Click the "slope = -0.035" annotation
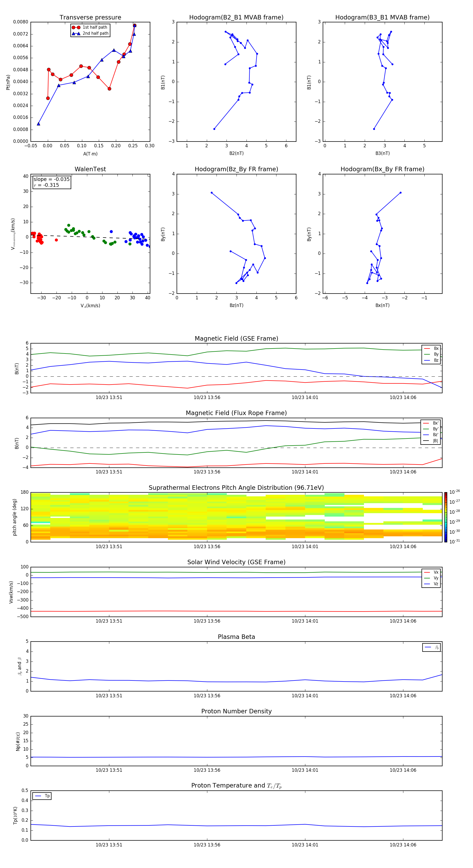The width and height of the screenshot is (473, 868). point(52,179)
